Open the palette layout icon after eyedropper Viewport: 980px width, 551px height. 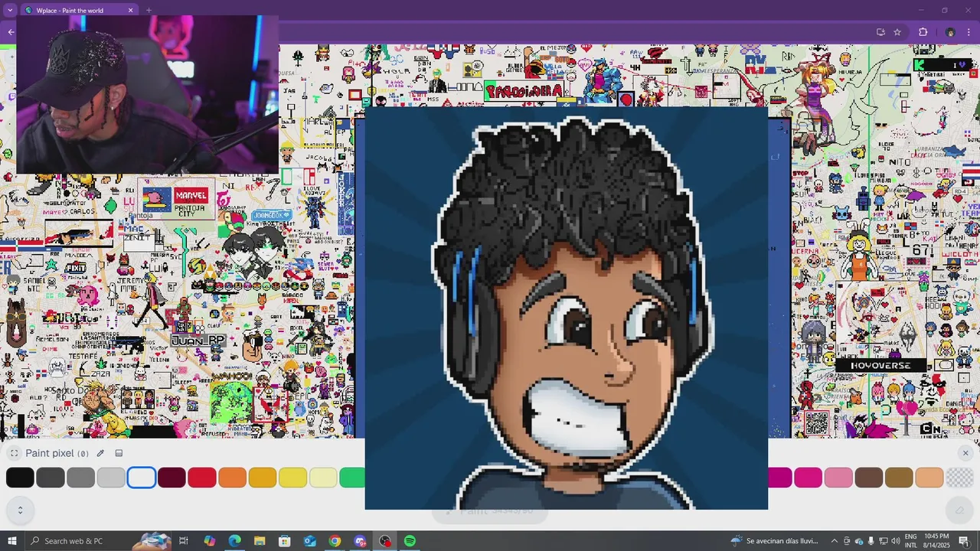click(119, 453)
